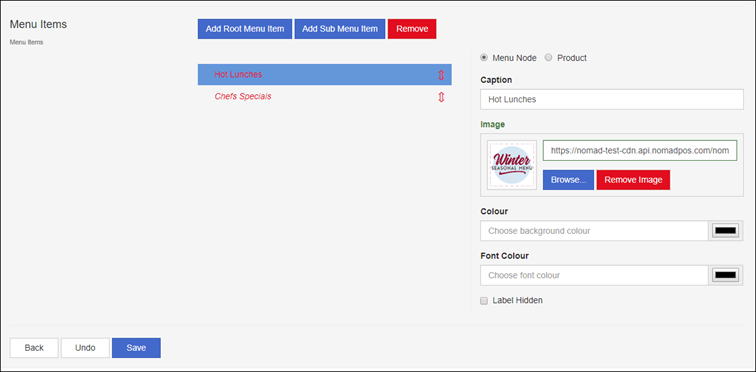Viewport: 756px width, 372px height.
Task: Click Add Sub Menu Item button
Action: [x=340, y=29]
